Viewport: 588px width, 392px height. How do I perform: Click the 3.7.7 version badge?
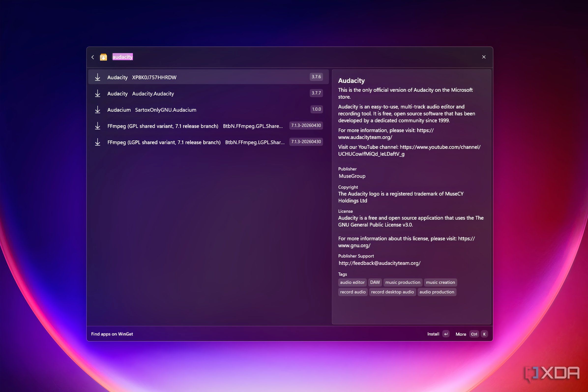316,93
